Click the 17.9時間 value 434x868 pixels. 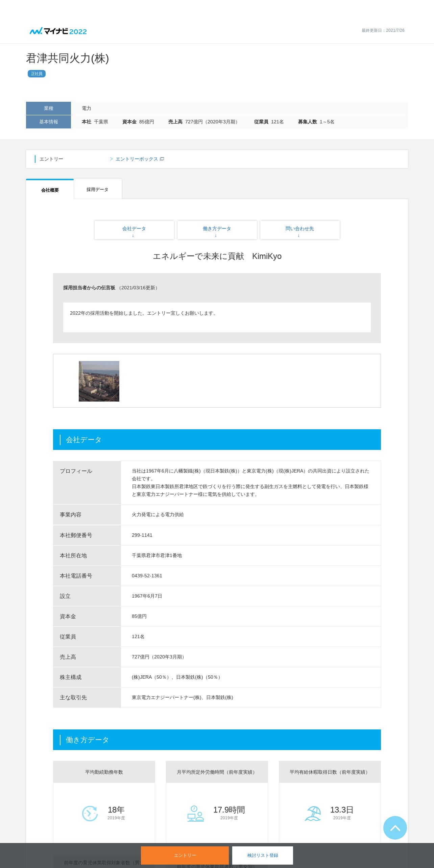tap(229, 810)
